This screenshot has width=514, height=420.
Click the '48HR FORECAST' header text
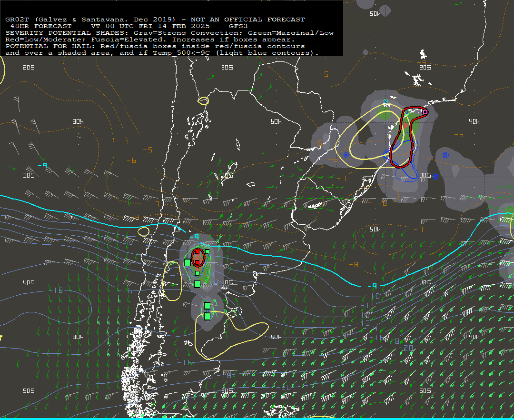coord(41,26)
